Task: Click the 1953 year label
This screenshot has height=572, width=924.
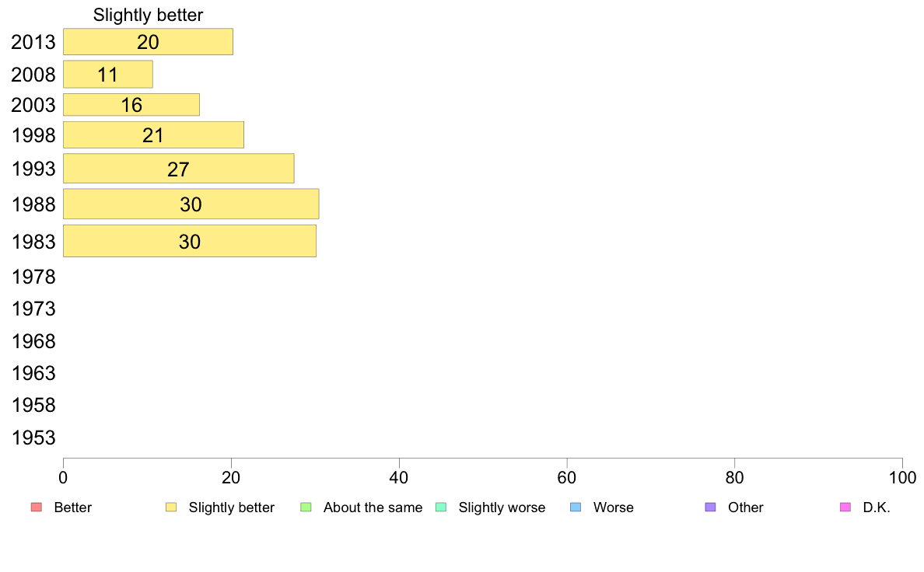Action: [33, 438]
